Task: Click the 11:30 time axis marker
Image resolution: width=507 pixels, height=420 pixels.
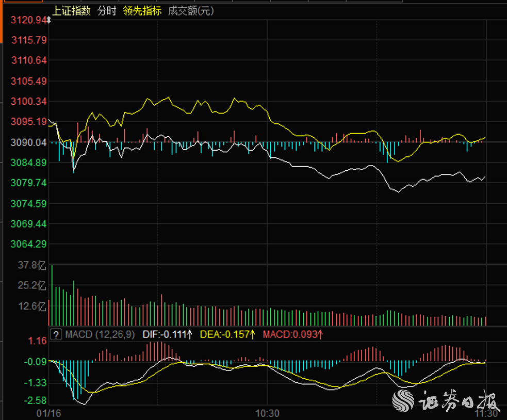Action: 487,413
